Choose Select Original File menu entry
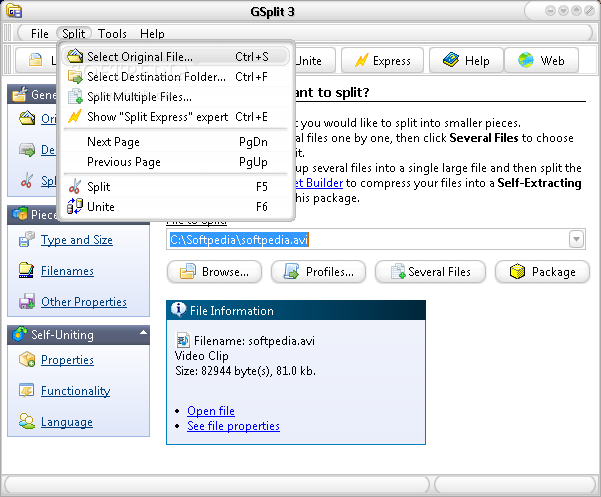The height and width of the screenshot is (497, 601). [176, 57]
